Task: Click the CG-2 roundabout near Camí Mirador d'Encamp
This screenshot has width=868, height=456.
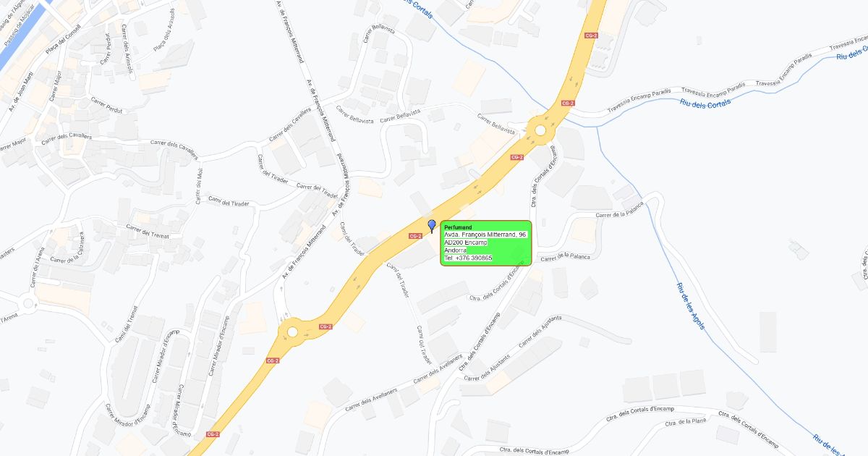Action: click(292, 332)
